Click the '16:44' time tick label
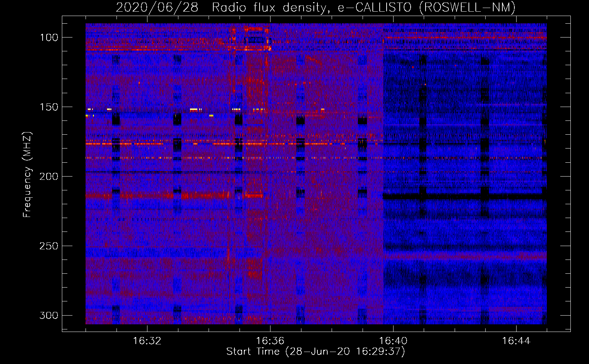Screen dimensions: 589x364 pyautogui.click(x=516, y=341)
